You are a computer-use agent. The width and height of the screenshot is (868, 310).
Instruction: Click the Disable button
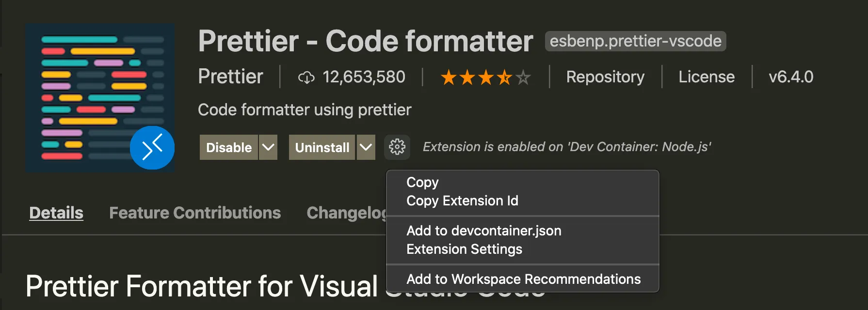point(229,147)
